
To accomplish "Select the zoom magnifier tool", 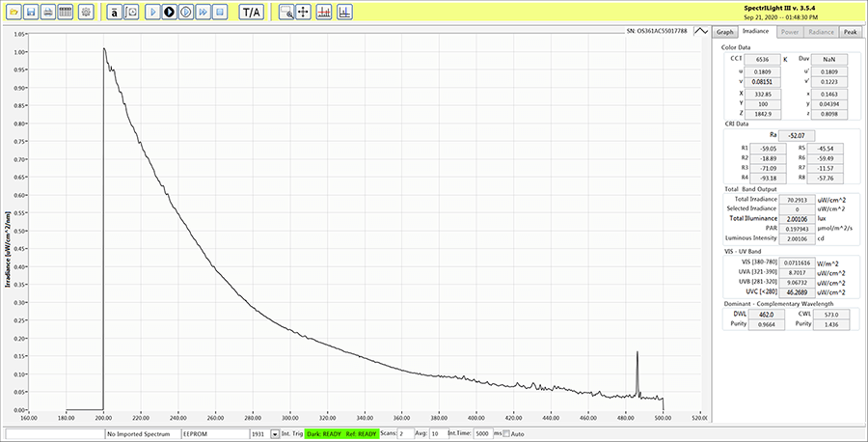I will coord(286,12).
